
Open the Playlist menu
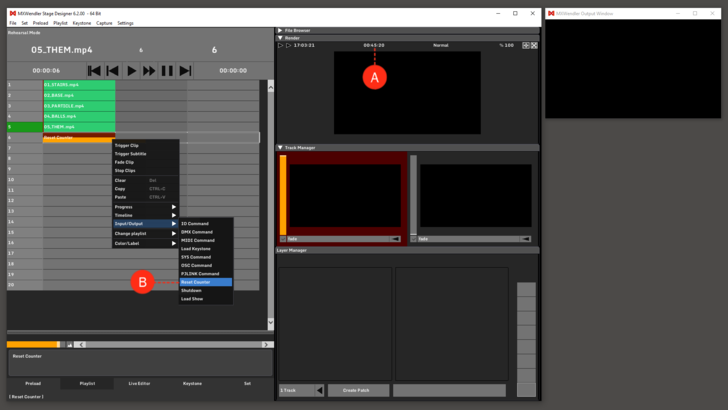[60, 23]
